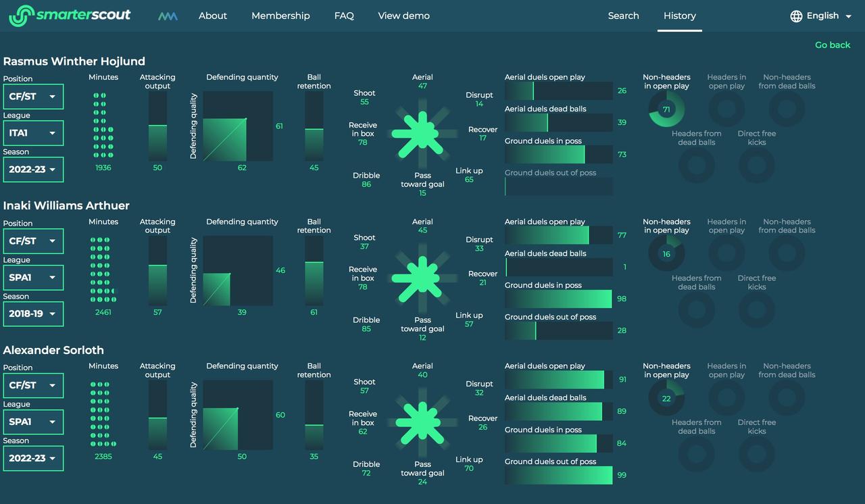Click Inaki Williams' style star chart

(x=422, y=278)
